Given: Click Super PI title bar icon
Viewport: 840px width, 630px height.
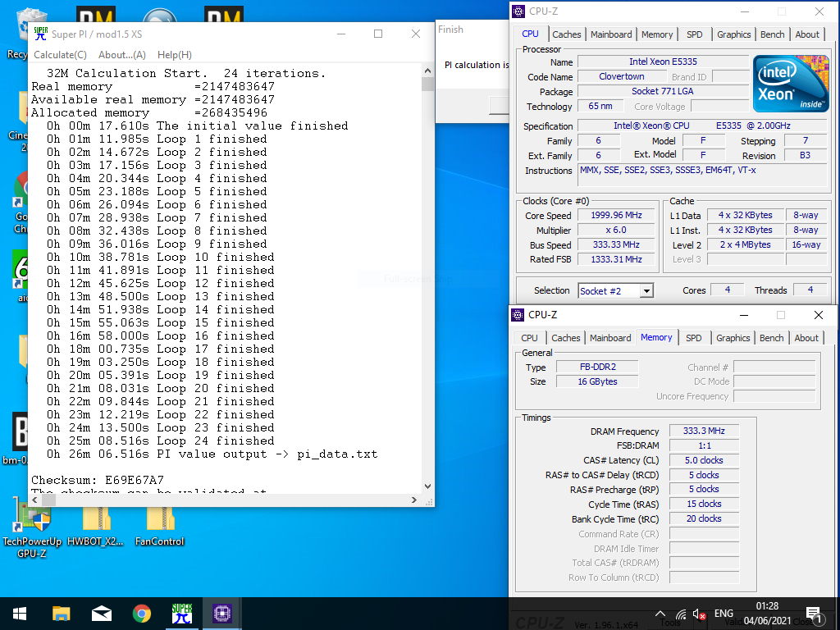Looking at the screenshot, I should [x=41, y=34].
